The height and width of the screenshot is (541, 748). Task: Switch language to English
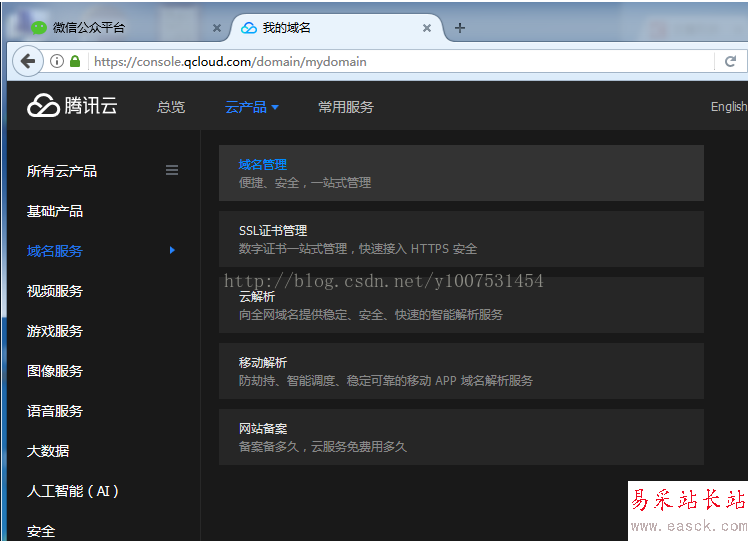click(728, 106)
